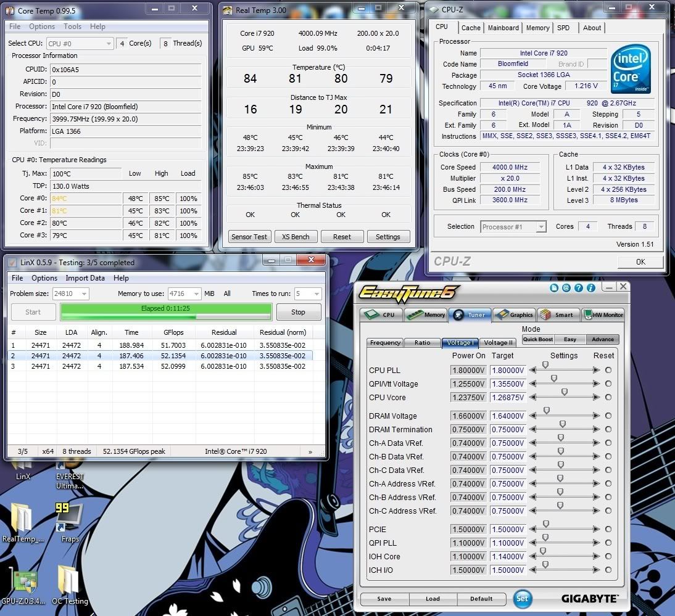
Task: Select the Reset radio for QPI/Vtt Voltage
Action: click(608, 384)
